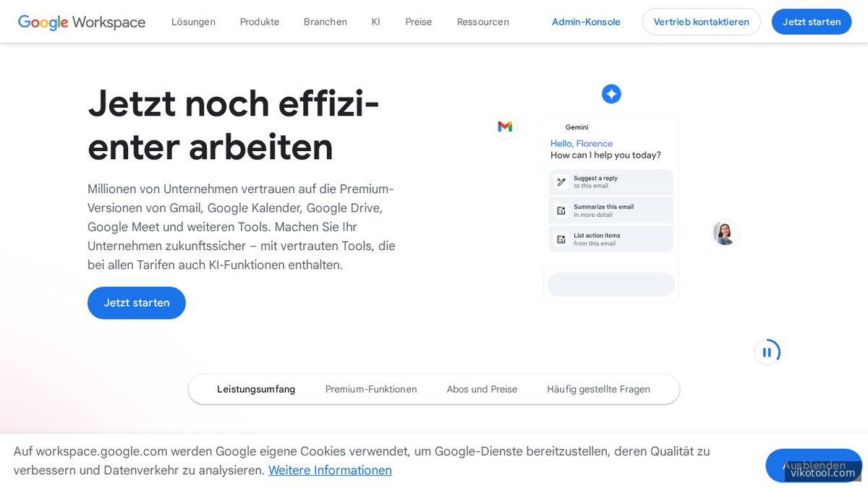Click the 'Summarize this email' document icon

coord(561,210)
